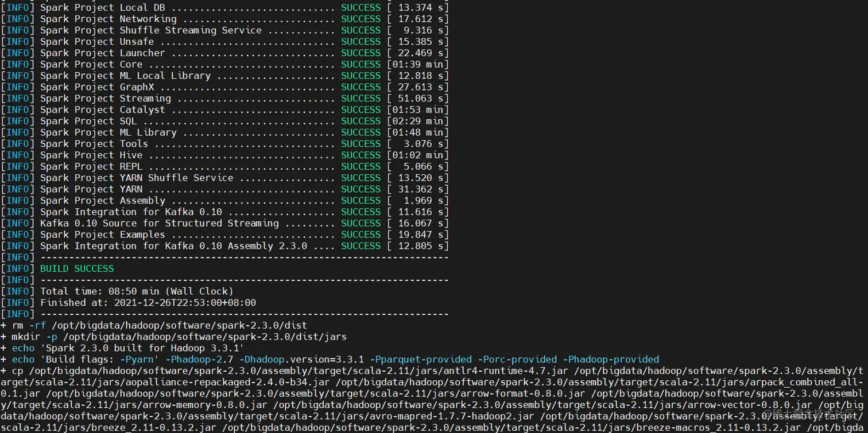This screenshot has height=433, width=868.
Task: Select the 'mkdir -p' command line
Action: coord(173,337)
